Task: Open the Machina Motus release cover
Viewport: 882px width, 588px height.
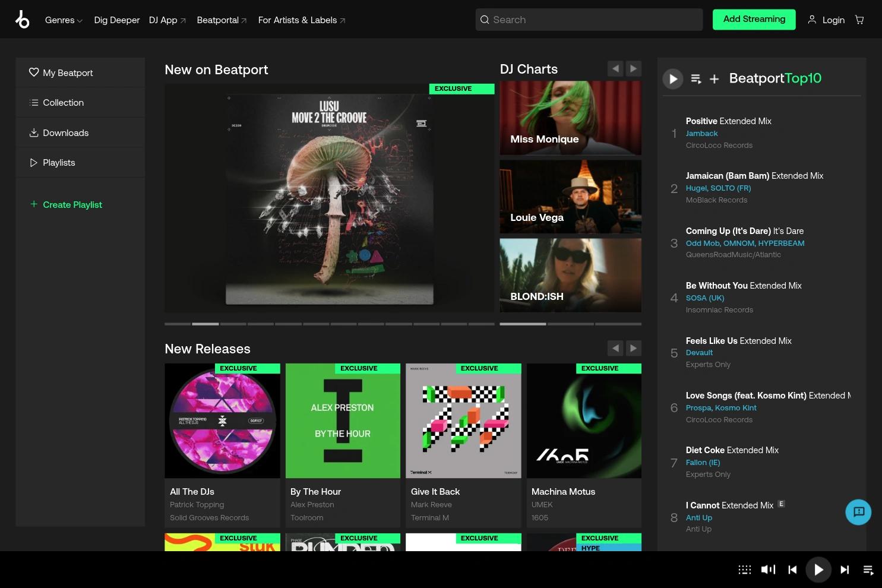Action: click(584, 421)
